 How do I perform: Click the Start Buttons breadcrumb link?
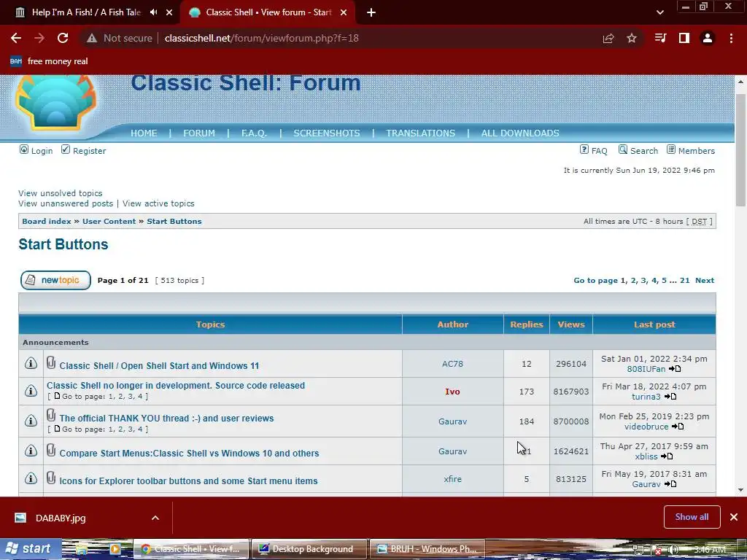[x=174, y=222]
